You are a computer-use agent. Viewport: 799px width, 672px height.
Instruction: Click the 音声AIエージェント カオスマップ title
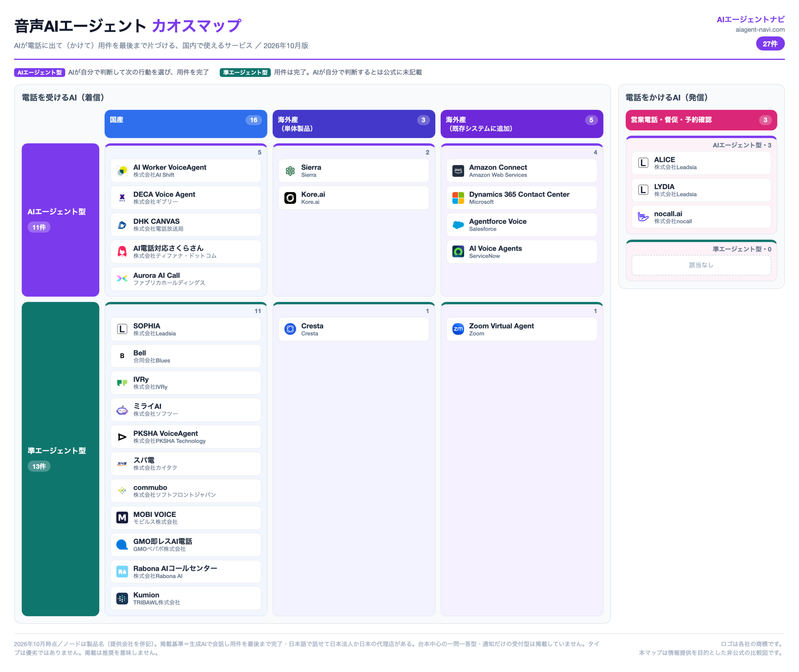coord(128,26)
